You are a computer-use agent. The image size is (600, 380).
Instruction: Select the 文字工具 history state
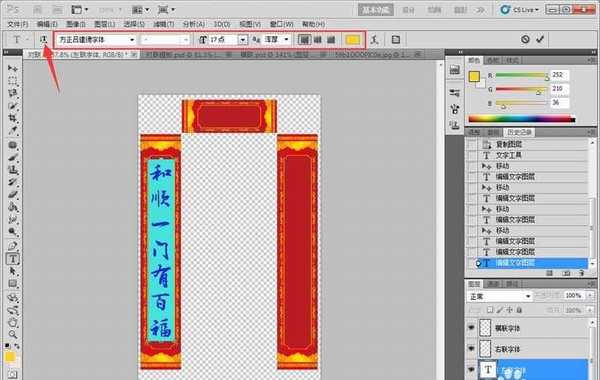509,155
